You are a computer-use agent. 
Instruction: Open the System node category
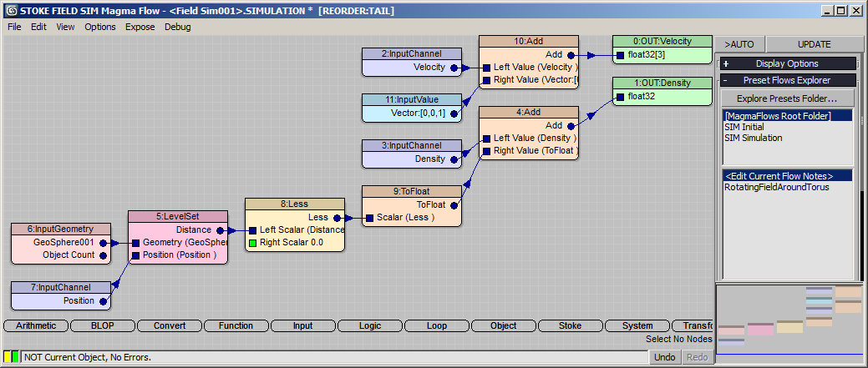pos(637,326)
